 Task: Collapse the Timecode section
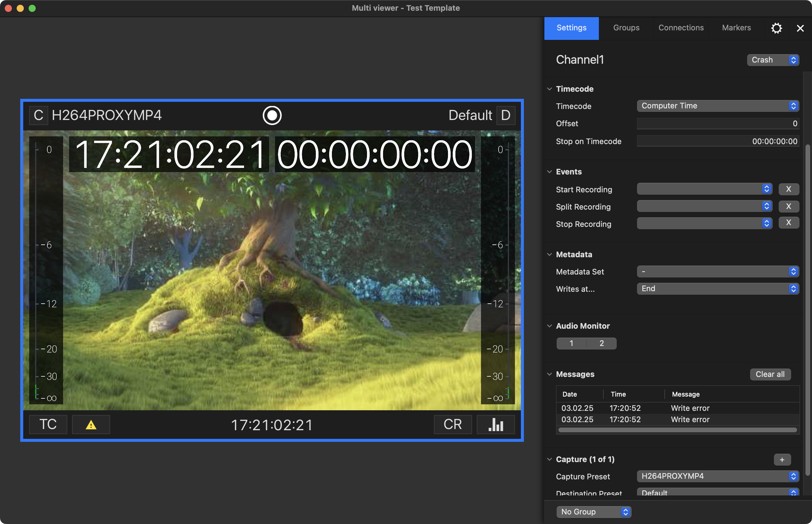point(549,89)
